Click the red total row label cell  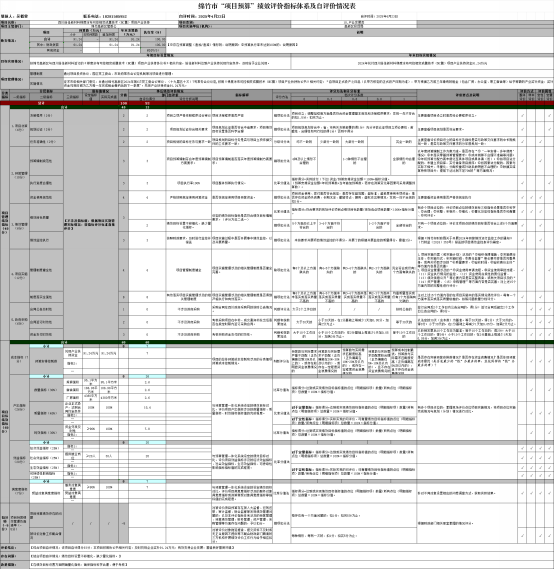click(41, 103)
